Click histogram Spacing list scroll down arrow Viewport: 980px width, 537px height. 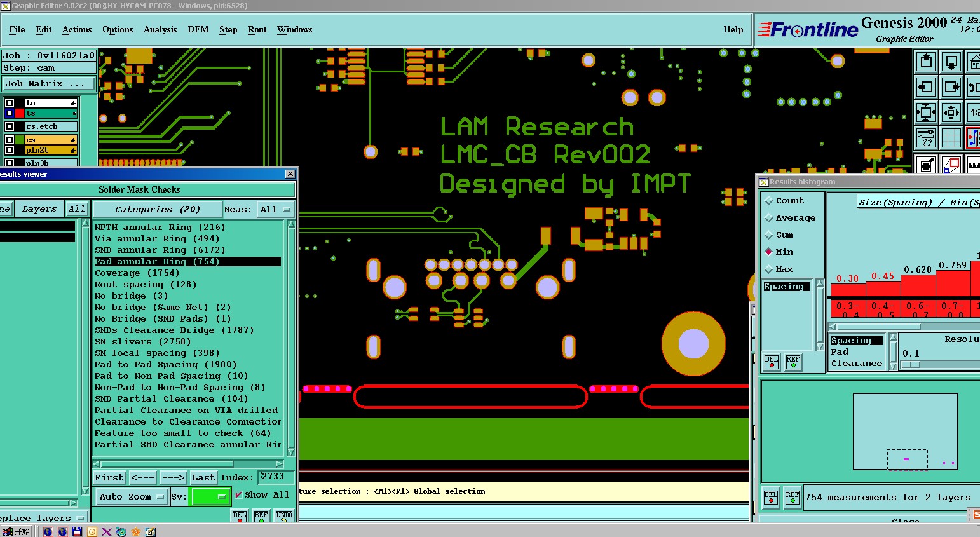click(x=820, y=346)
